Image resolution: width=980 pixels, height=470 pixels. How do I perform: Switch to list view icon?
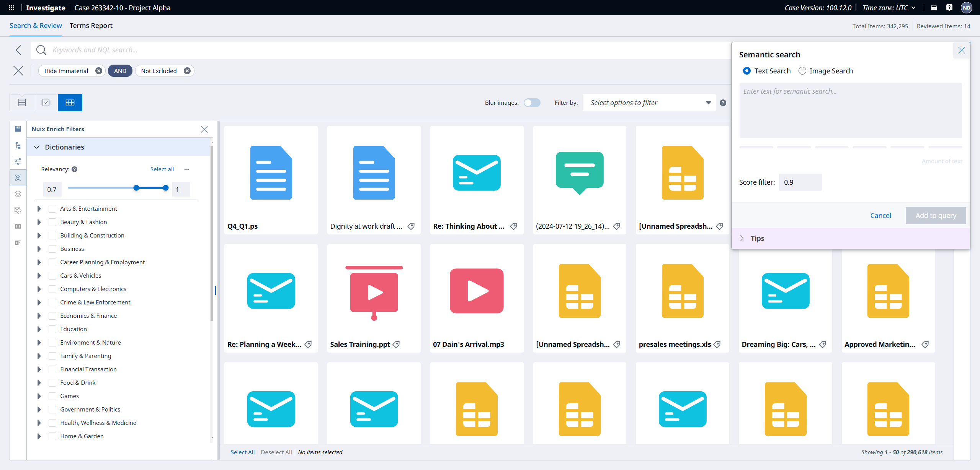(22, 102)
